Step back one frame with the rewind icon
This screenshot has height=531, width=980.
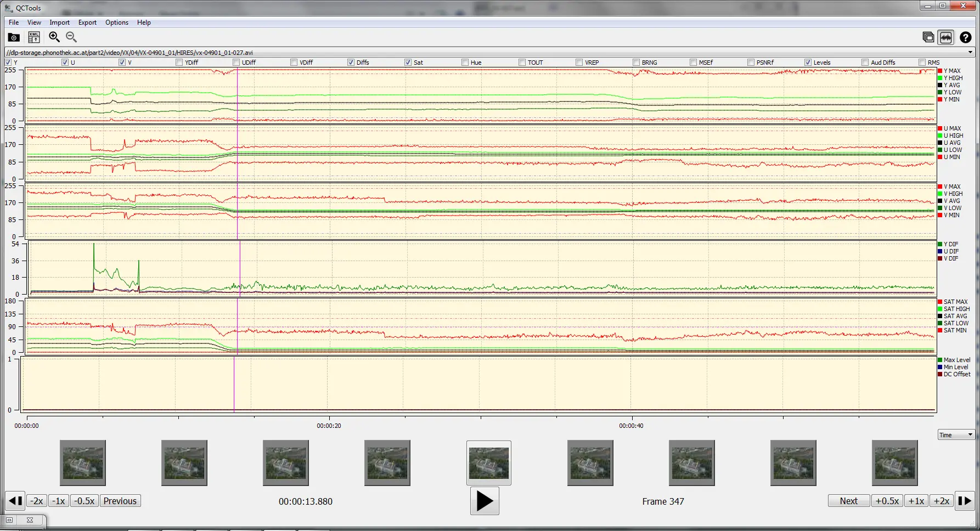[15, 501]
